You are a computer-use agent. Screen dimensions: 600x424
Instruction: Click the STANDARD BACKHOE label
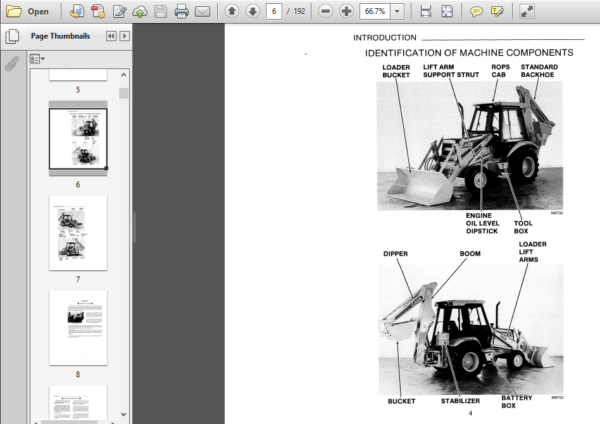pyautogui.click(x=539, y=71)
